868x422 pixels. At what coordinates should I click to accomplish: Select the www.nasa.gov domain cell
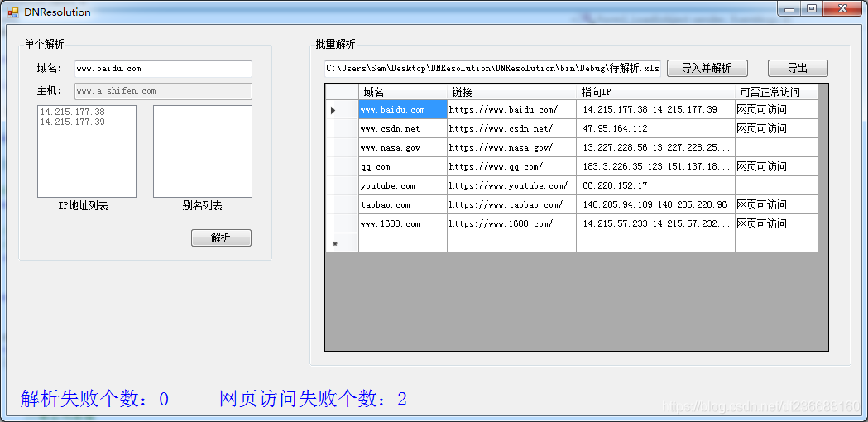click(403, 148)
